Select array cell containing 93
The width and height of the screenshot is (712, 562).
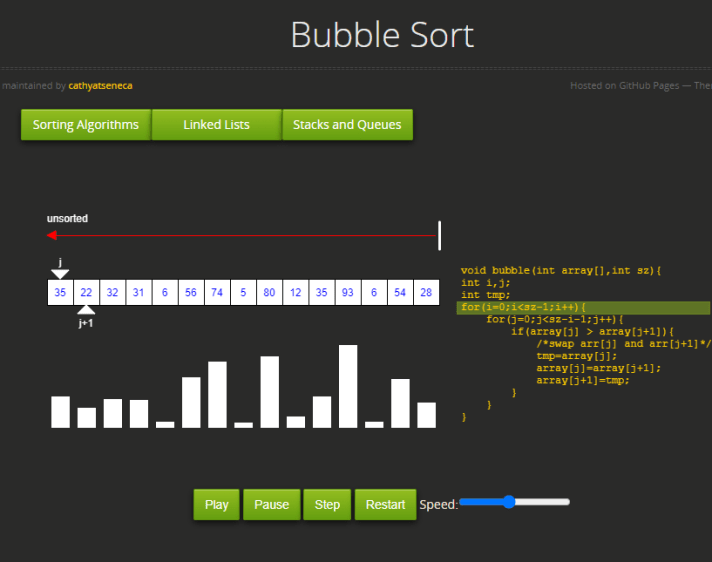point(347,292)
